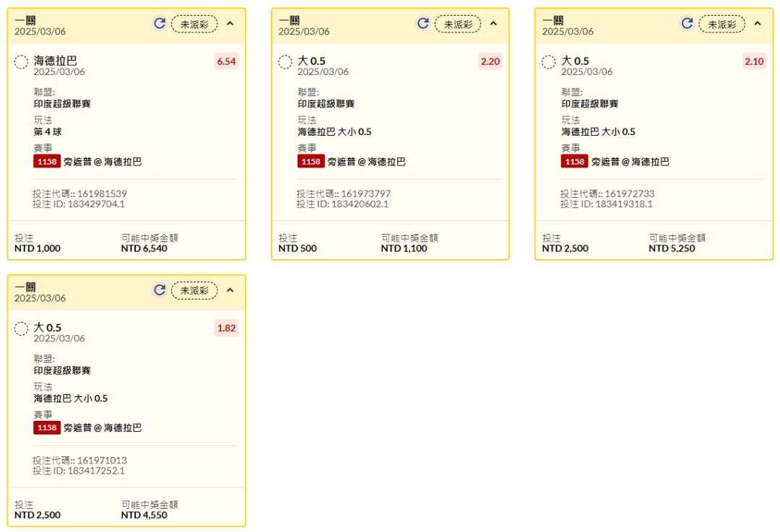780x532 pixels.
Task: Click 未派彩 status on 6.54 odds card
Action: click(x=194, y=25)
